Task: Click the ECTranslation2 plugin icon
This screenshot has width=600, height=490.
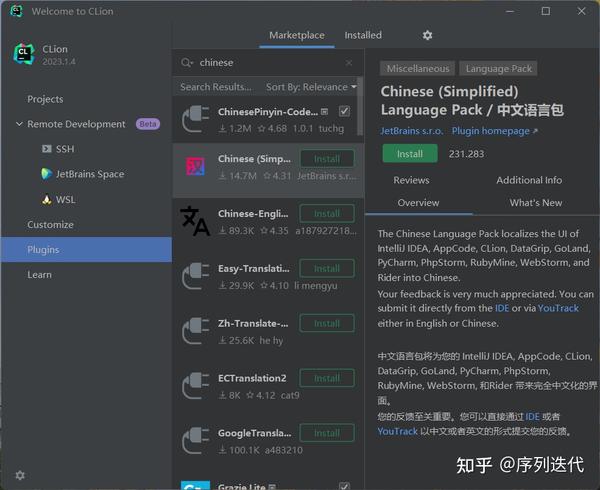Action: [x=196, y=386]
